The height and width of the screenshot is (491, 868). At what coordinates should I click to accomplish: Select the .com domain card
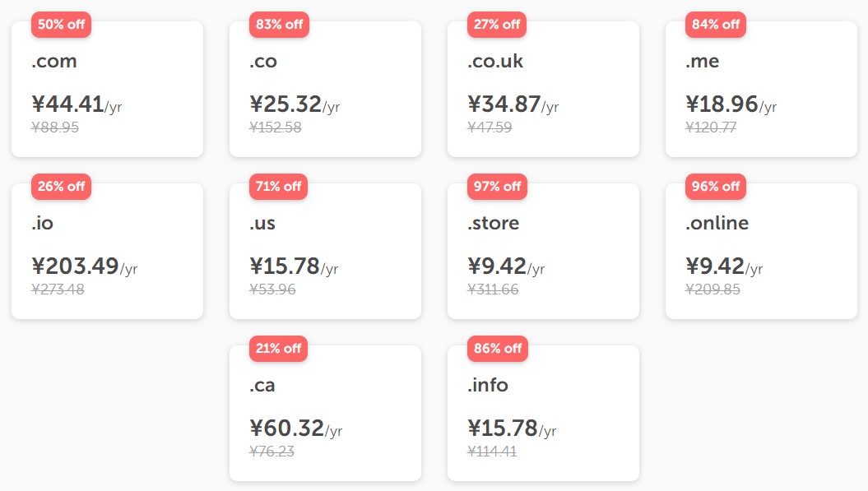107,89
